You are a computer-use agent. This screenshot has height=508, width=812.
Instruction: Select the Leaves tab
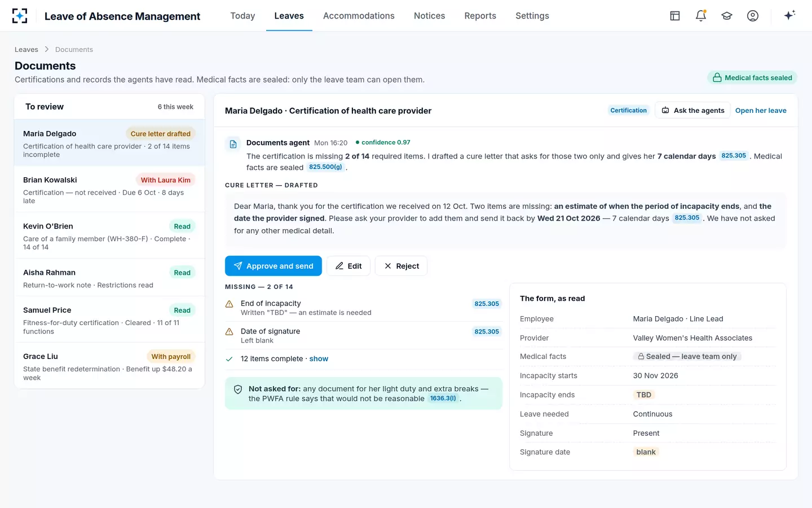coord(289,16)
